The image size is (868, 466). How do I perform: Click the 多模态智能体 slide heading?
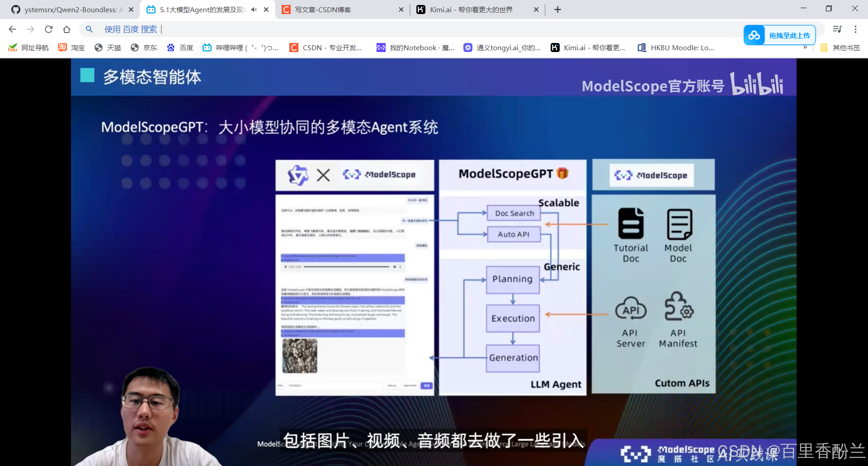(152, 77)
